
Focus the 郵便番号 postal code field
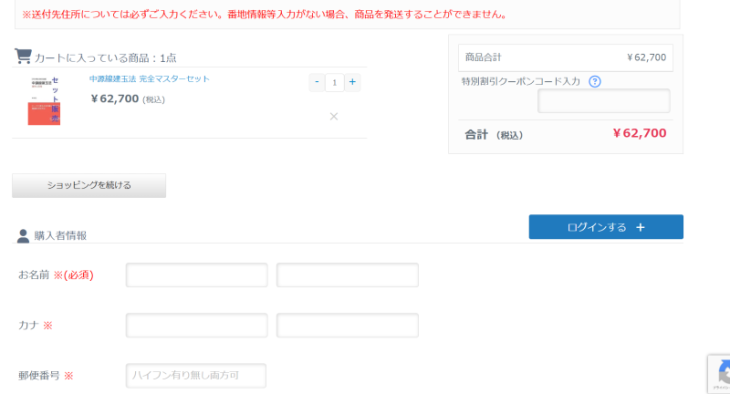click(196, 375)
